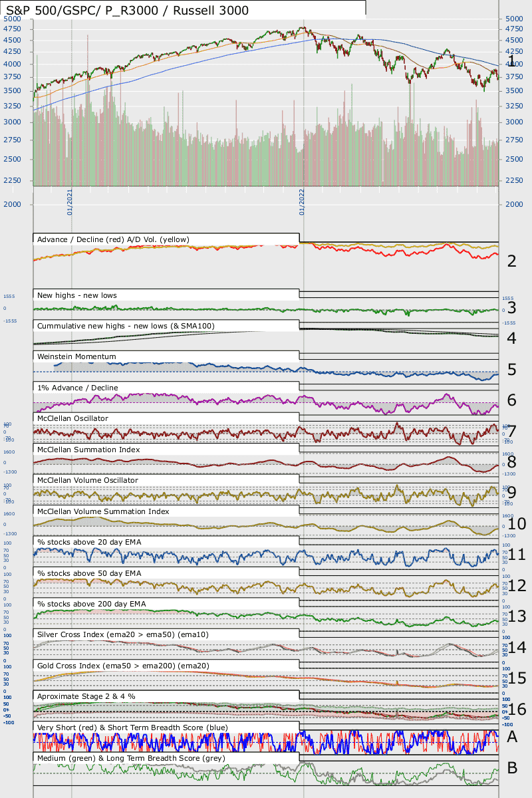The image size is (532, 798).
Task: Click the "McClellan Volume Summation Index" panel label
Action: pyautogui.click(x=103, y=511)
